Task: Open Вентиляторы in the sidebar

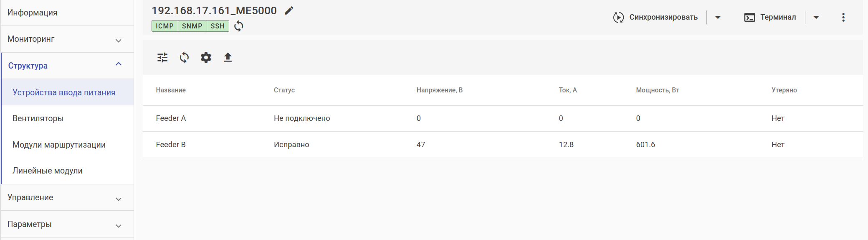Action: 38,118
